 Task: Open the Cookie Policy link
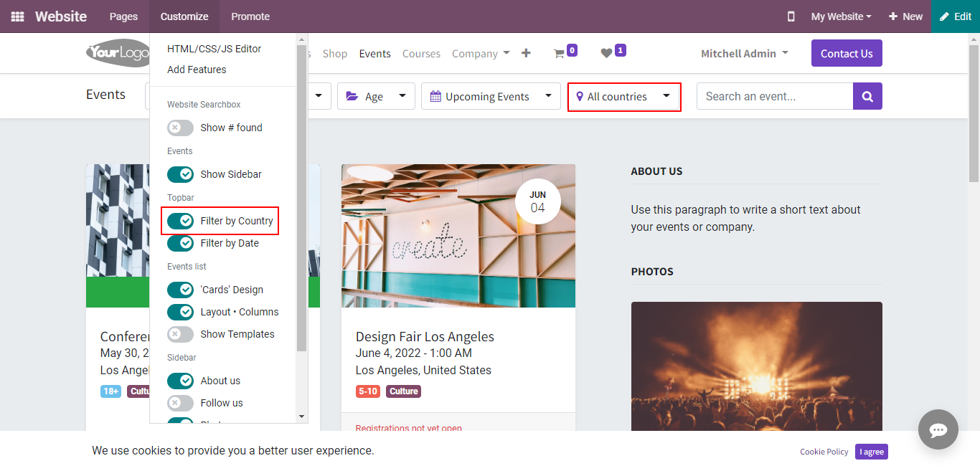(x=824, y=452)
